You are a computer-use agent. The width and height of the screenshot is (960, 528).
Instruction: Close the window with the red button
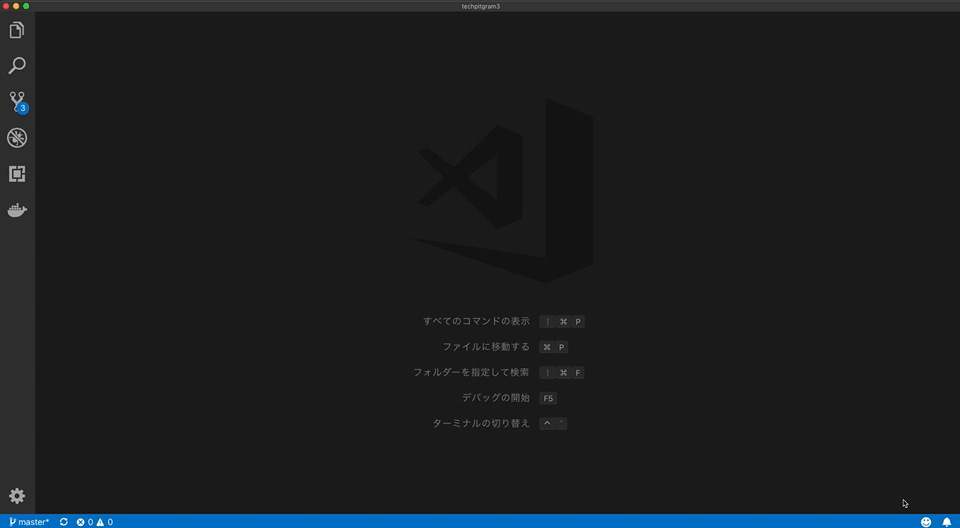click(x=6, y=6)
